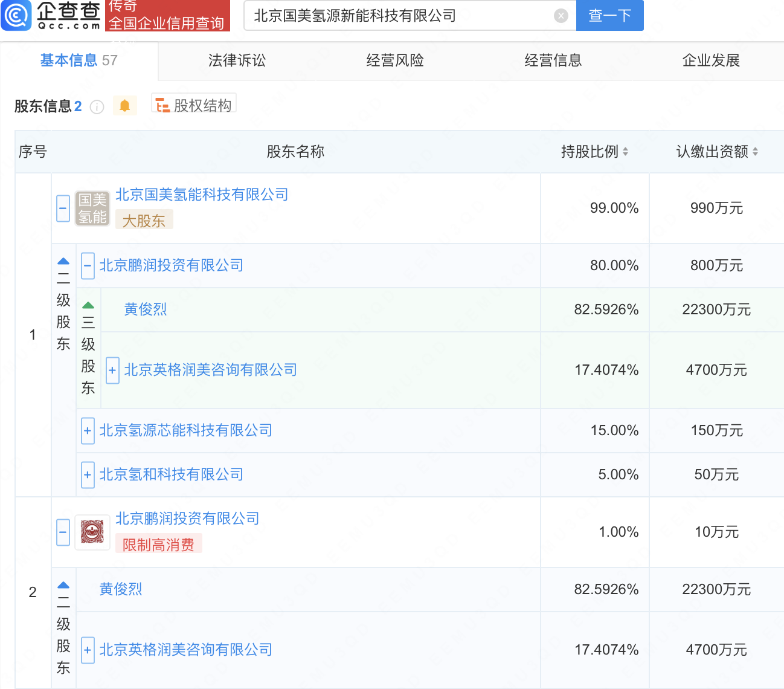Collapse first 二级股东 section blue arrow

pos(63,262)
